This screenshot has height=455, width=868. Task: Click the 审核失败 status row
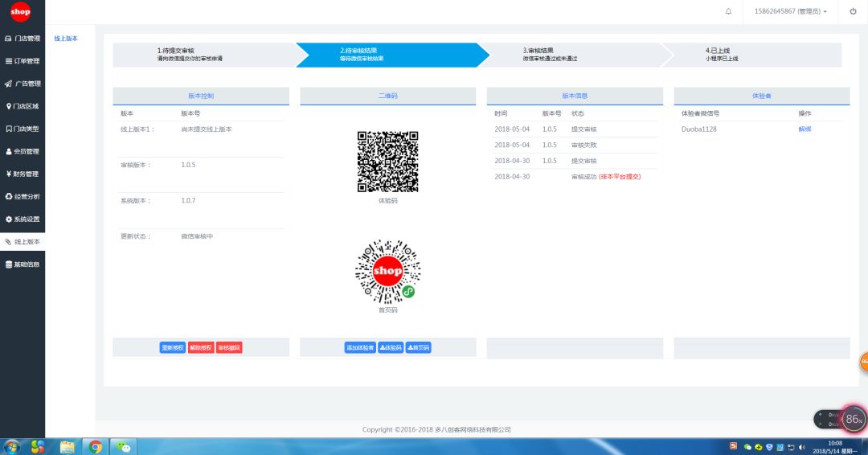click(x=575, y=145)
